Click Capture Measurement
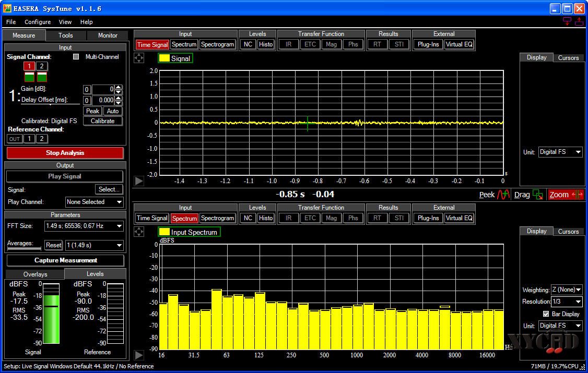This screenshot has width=588, height=373. (x=65, y=260)
